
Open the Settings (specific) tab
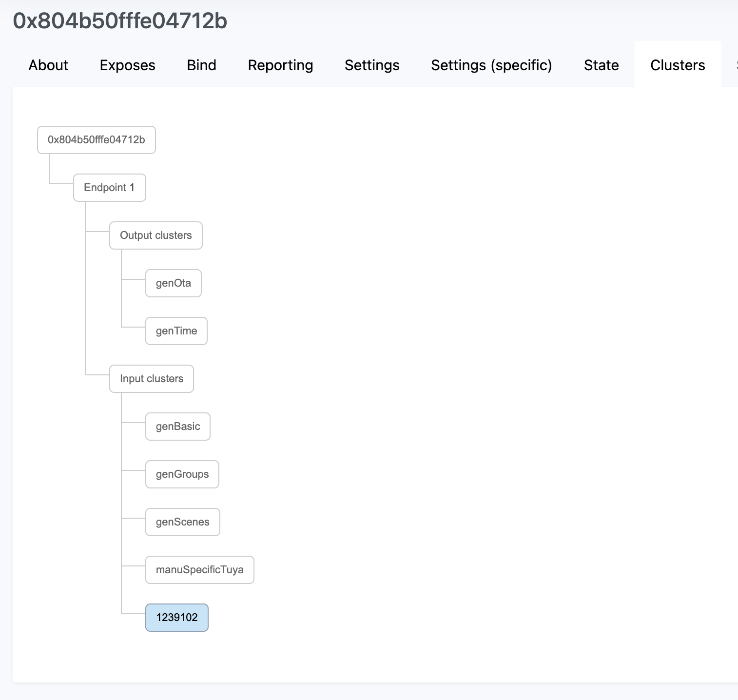[491, 65]
